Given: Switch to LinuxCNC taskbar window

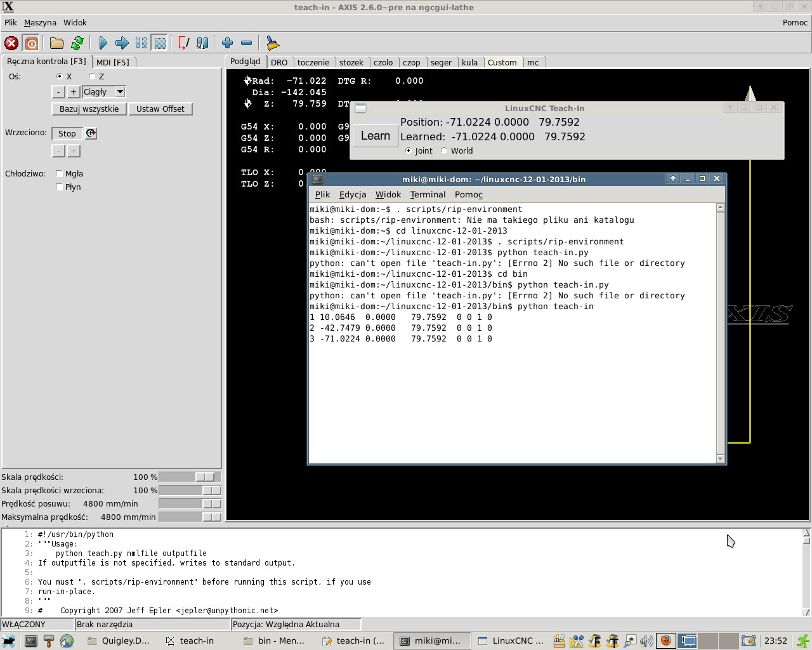Looking at the screenshot, I should pos(511,641).
